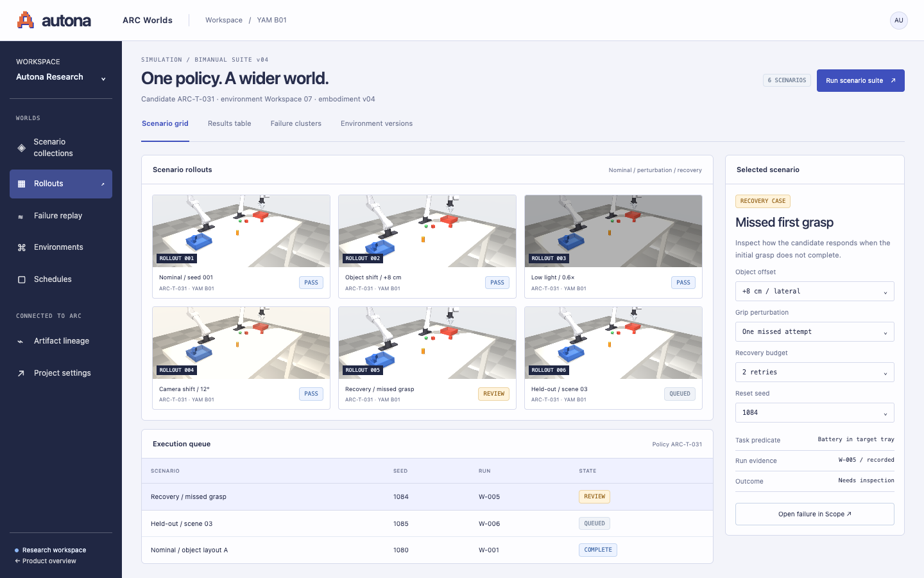Viewport: 924px width, 578px height.
Task: Open Artifact lineage in sidebar
Action: (61, 341)
